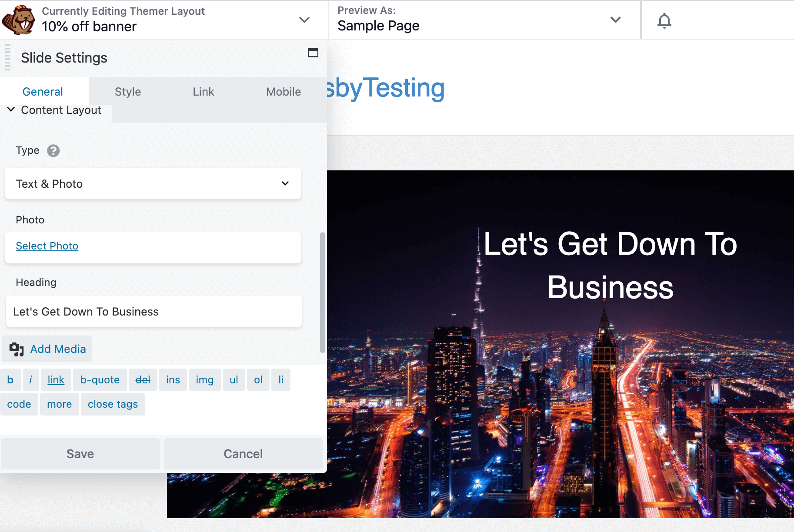Collapse the Content Layout section
The image size is (794, 532).
pyautogui.click(x=10, y=110)
